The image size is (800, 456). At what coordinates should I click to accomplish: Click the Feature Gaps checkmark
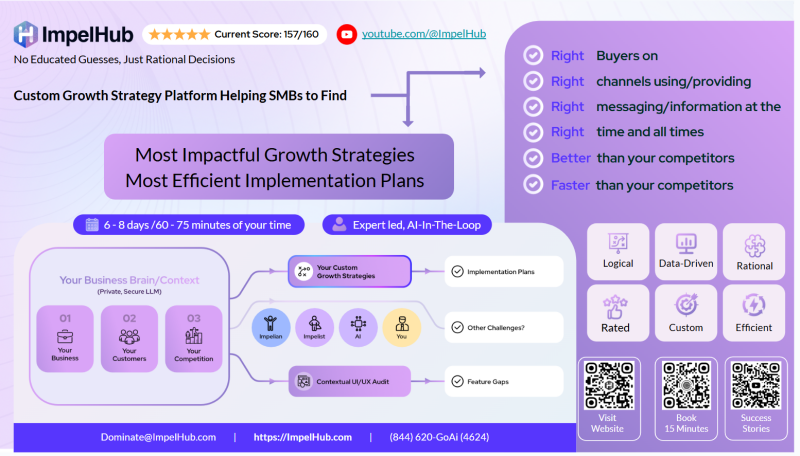tap(458, 381)
